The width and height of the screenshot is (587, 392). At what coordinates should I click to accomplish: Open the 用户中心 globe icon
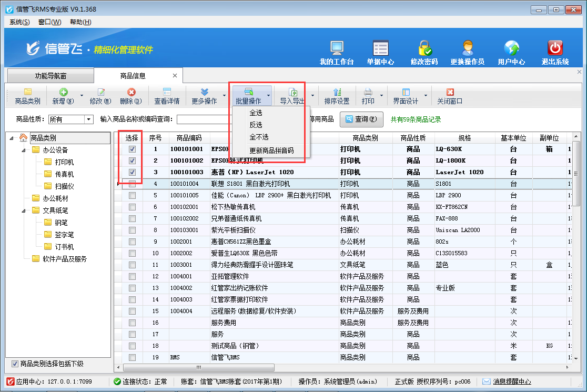(511, 48)
